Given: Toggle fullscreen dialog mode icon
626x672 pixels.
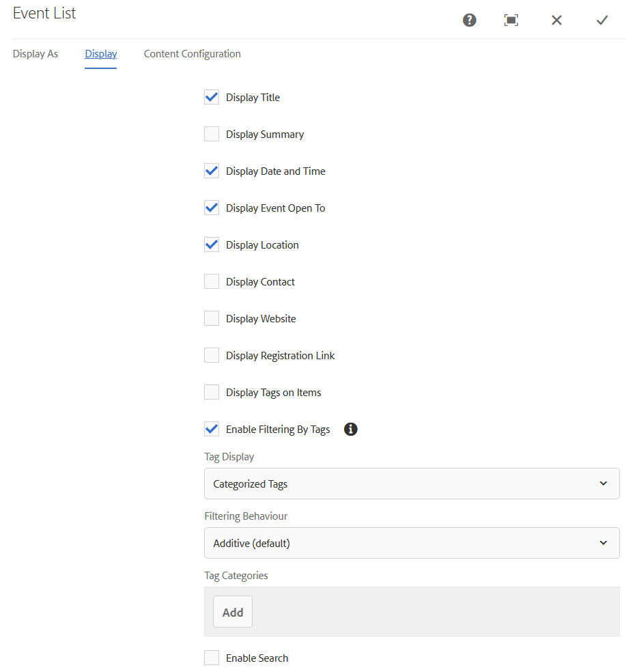Looking at the screenshot, I should pos(511,20).
